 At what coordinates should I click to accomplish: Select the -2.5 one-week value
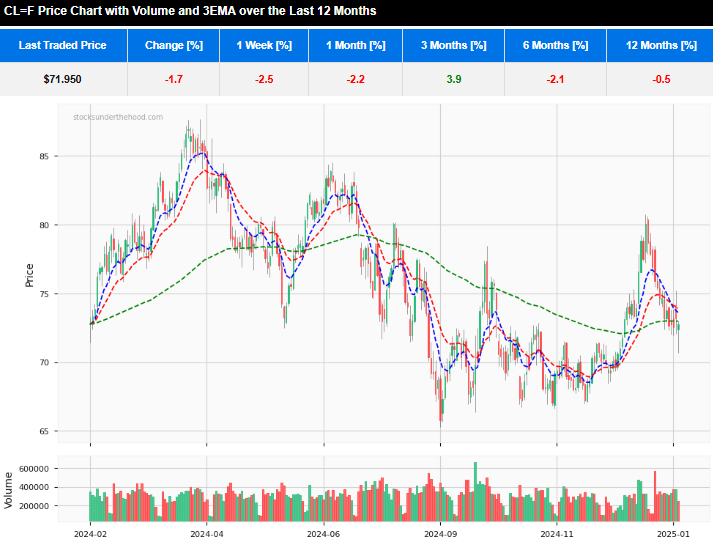tap(264, 79)
